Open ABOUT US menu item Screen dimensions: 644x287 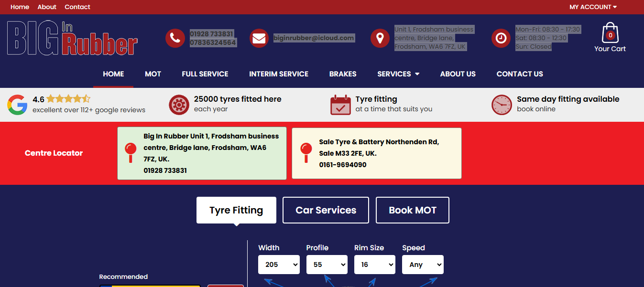pos(458,74)
